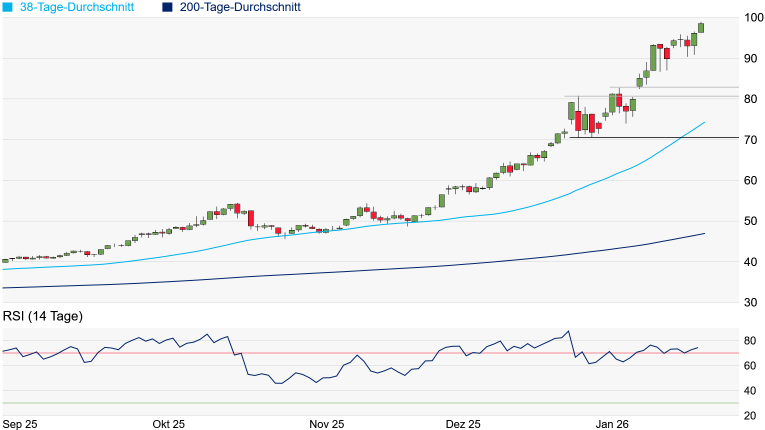Toggle the 200-Tage-Durchschnitt legend label
Image resolution: width=765 pixels, height=430 pixels.
pyautogui.click(x=239, y=7)
